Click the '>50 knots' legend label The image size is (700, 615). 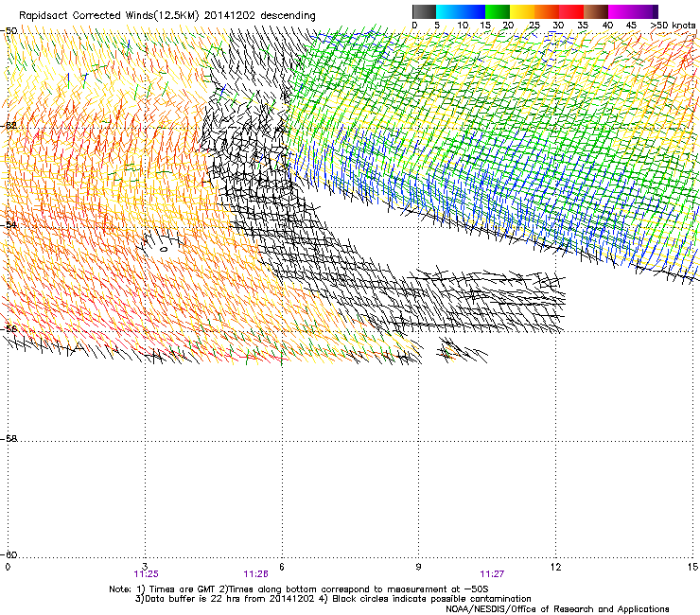673,26
